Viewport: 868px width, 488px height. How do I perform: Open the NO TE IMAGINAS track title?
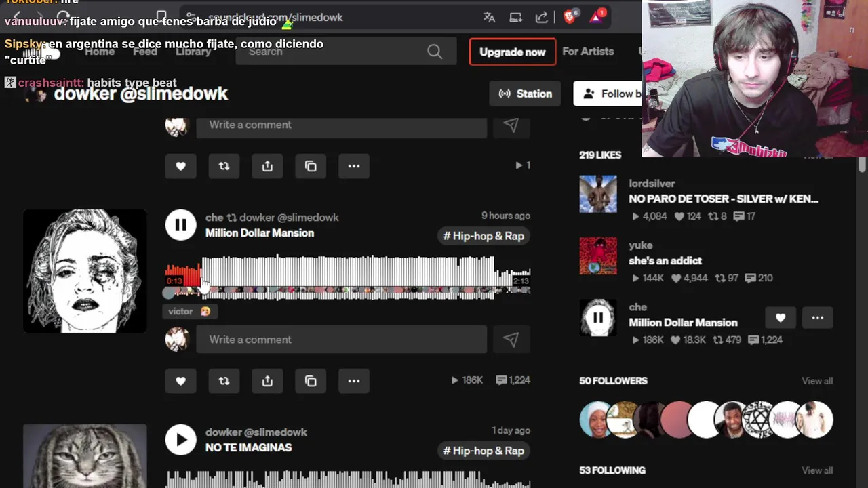pyautogui.click(x=248, y=448)
